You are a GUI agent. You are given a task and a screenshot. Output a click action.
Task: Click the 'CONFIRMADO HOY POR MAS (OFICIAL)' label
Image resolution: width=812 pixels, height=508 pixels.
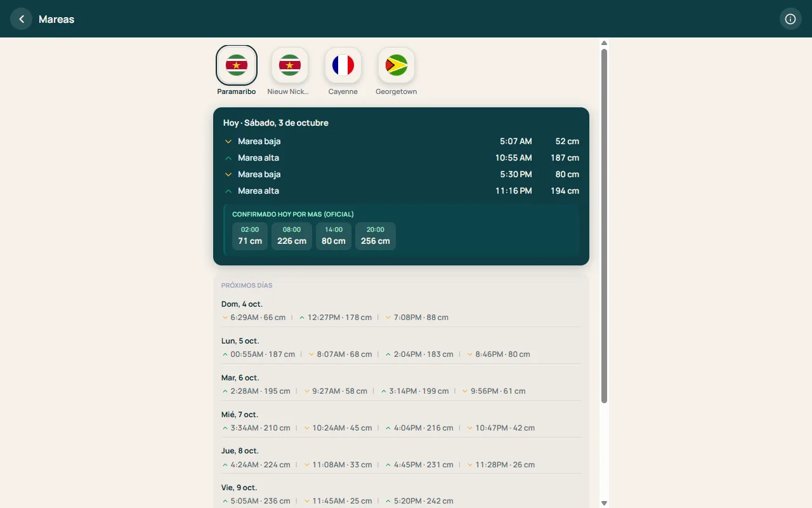(293, 215)
